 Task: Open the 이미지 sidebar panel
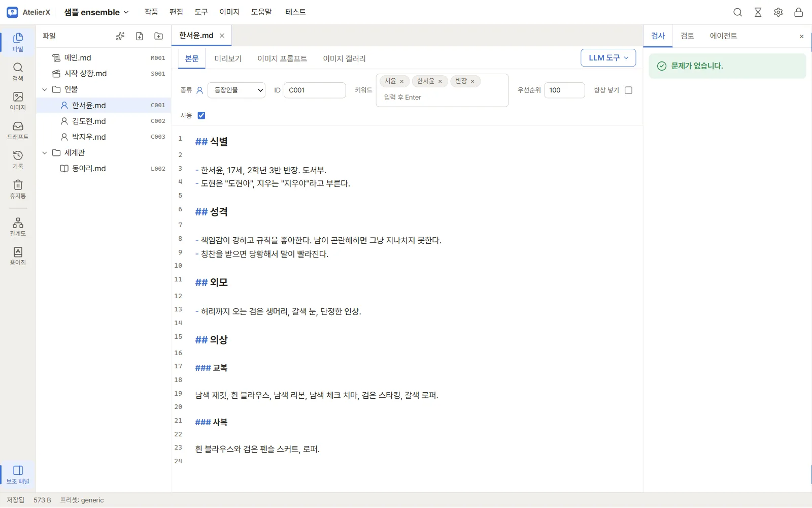pos(18,101)
